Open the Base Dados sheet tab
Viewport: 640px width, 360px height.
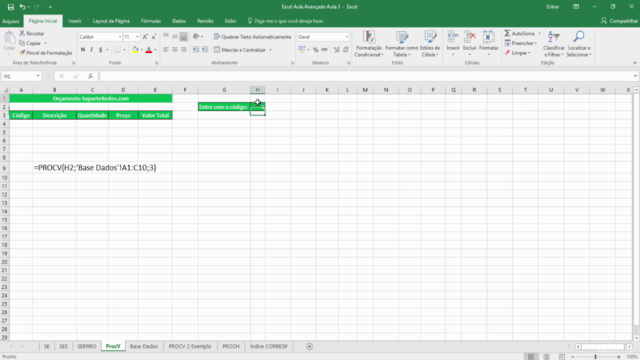click(144, 347)
